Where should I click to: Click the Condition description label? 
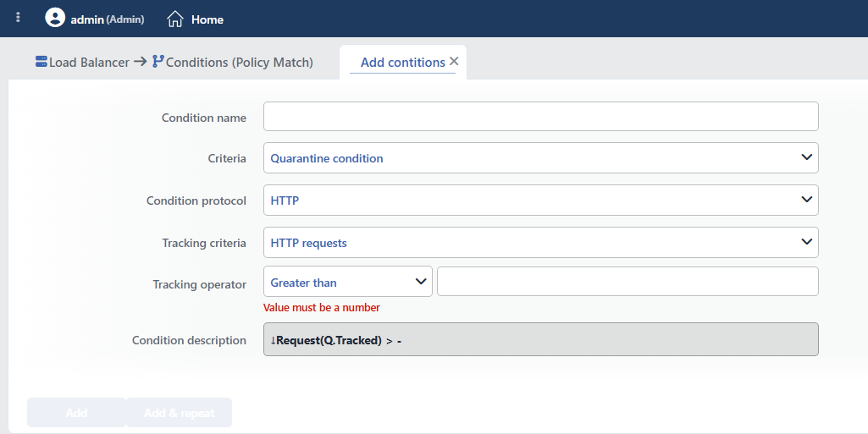pyautogui.click(x=190, y=341)
